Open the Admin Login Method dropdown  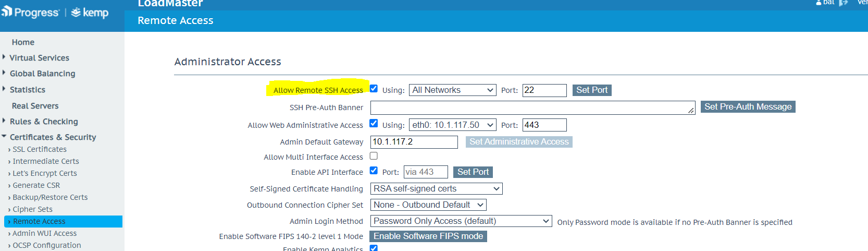tap(461, 221)
